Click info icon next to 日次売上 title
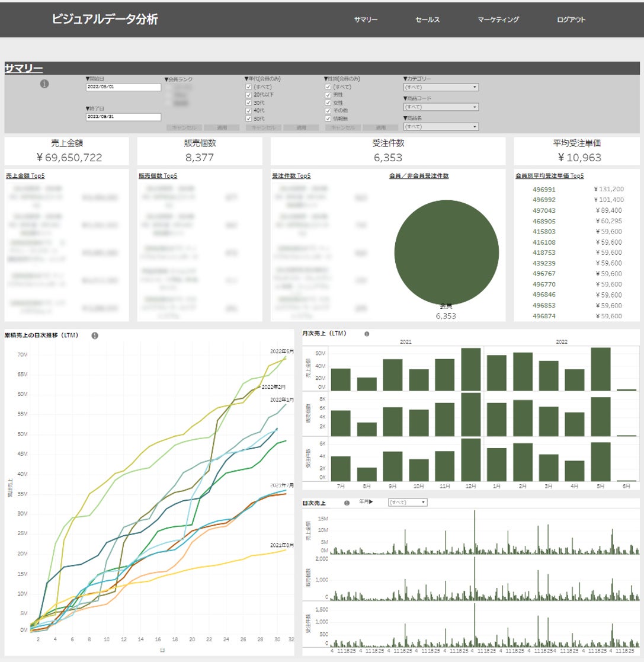The image size is (644, 662). [x=347, y=503]
